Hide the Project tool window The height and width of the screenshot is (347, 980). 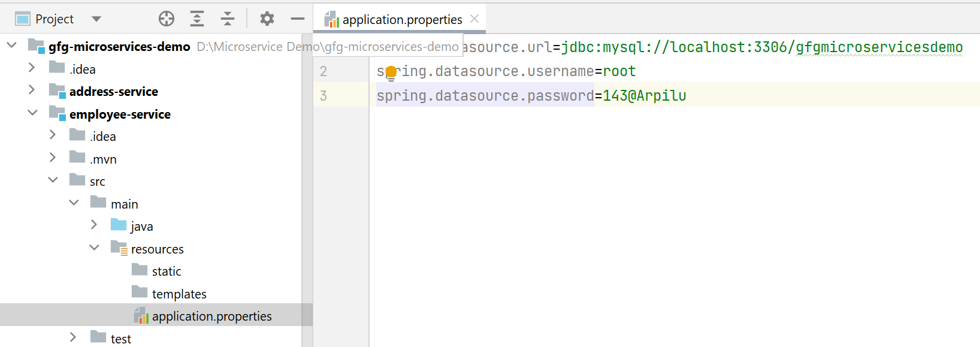pos(298,19)
